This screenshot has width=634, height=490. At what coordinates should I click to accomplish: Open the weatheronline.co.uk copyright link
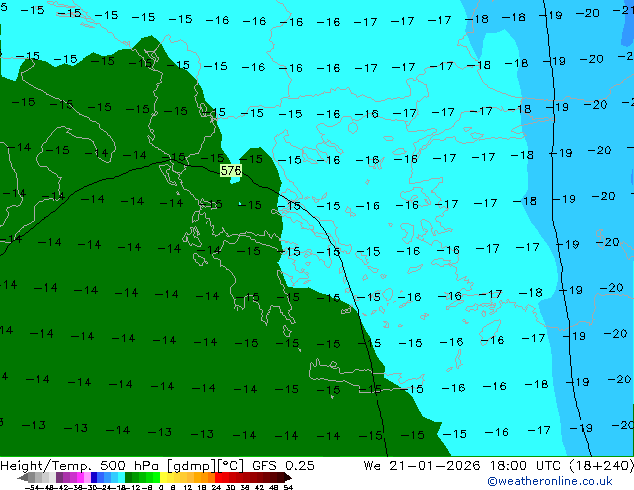pyautogui.click(x=550, y=481)
